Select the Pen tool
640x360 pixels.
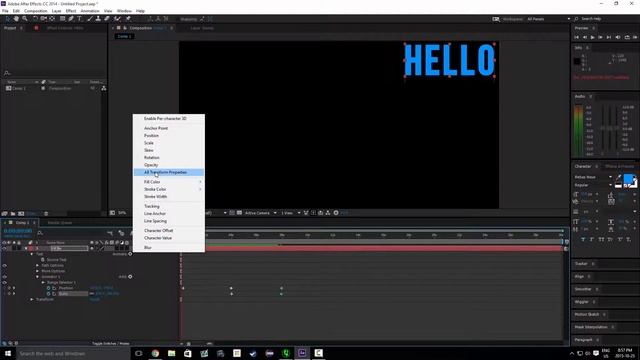click(x=71, y=19)
